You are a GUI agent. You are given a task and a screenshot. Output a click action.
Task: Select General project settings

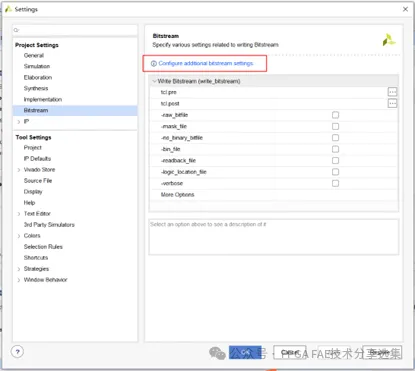[34, 55]
